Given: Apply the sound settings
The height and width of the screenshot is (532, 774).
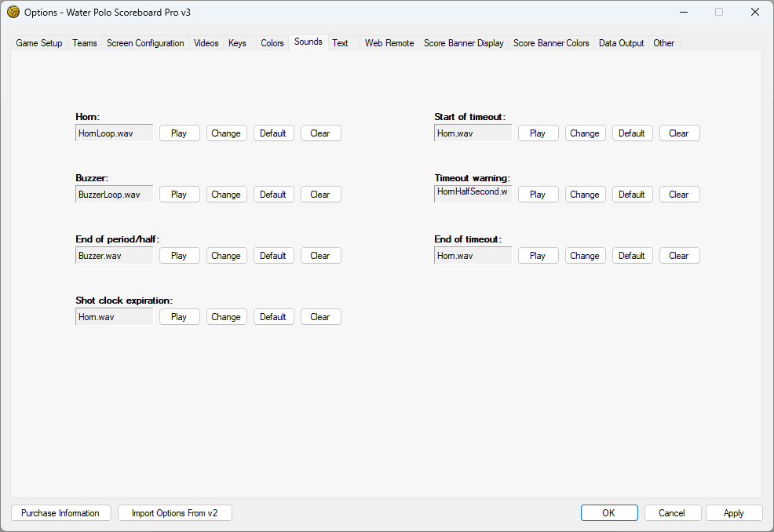Looking at the screenshot, I should tap(733, 513).
